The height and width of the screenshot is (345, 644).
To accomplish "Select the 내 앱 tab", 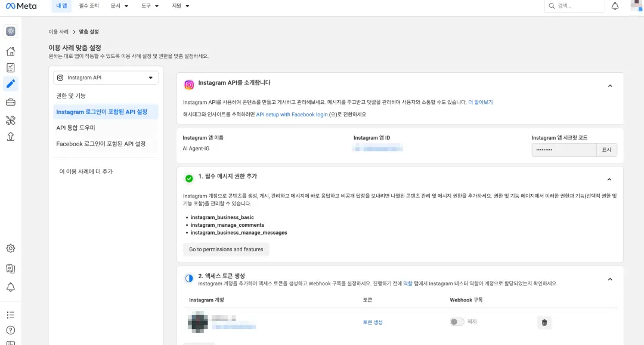I will click(61, 6).
